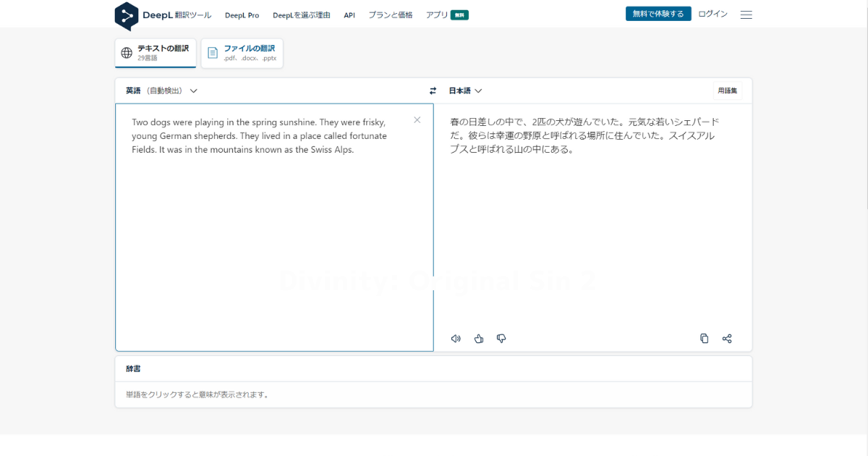Image resolution: width=868 pixels, height=456 pixels.
Task: Share the translation via the share icon
Action: 727,338
